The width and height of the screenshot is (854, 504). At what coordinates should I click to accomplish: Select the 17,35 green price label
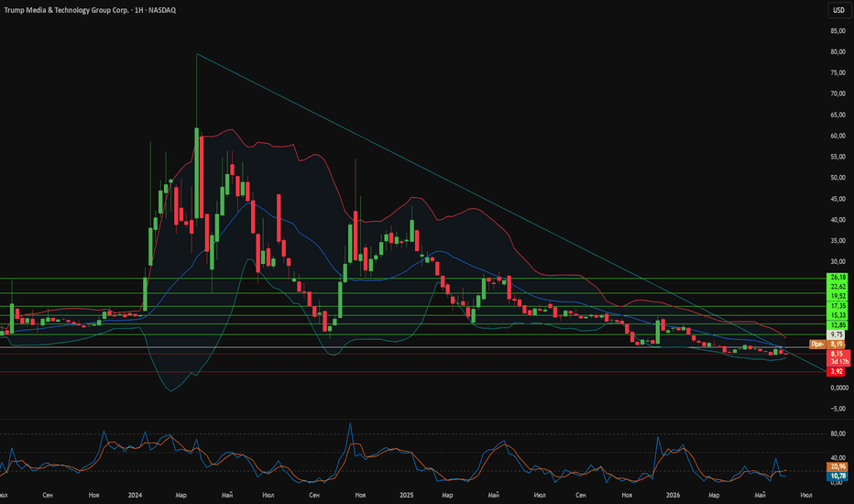(x=838, y=306)
